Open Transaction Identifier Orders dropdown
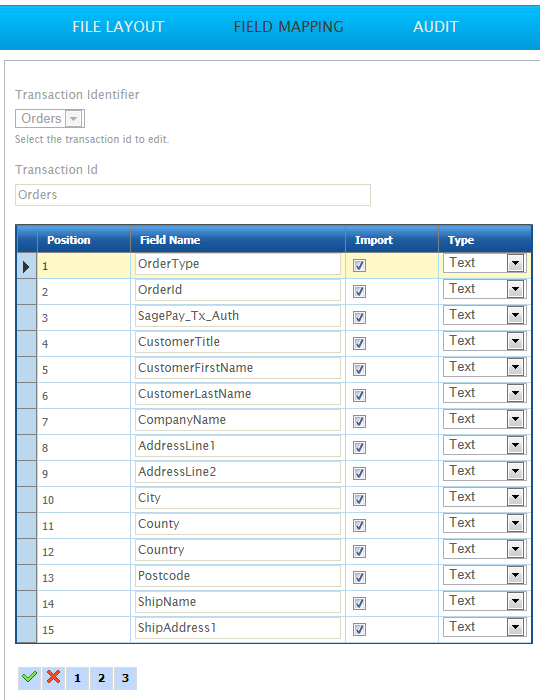Image resolution: width=540 pixels, height=700 pixels. (74, 119)
